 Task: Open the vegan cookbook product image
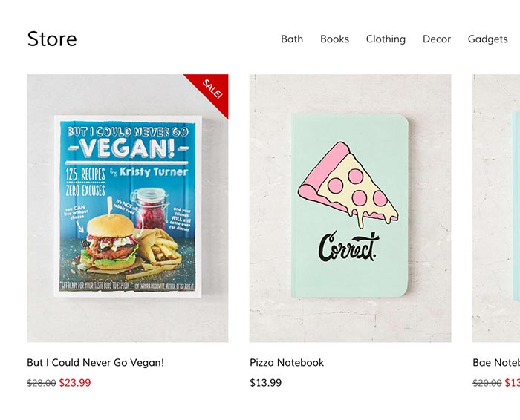point(128,208)
